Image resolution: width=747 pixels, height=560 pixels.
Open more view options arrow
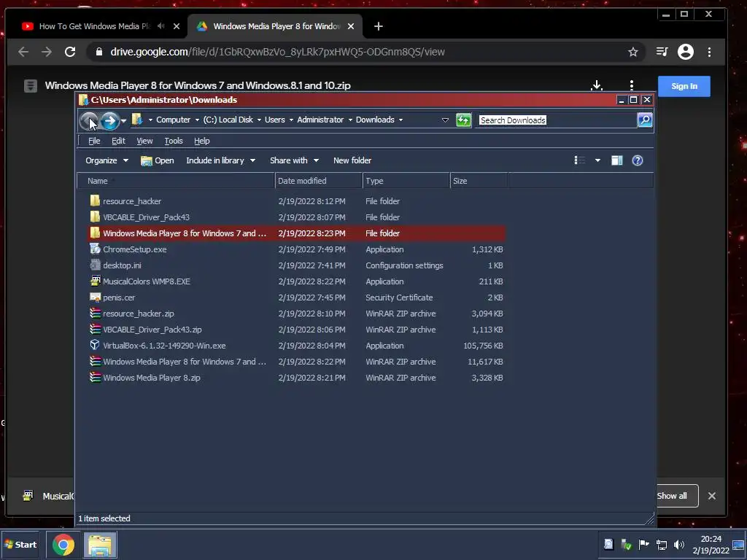point(597,160)
